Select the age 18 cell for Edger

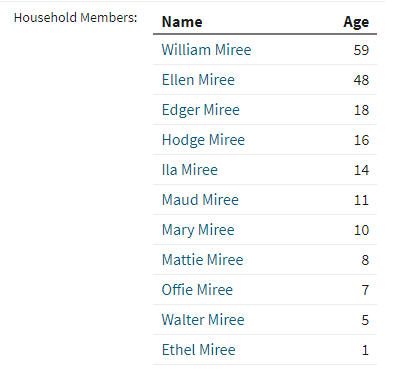click(x=361, y=110)
